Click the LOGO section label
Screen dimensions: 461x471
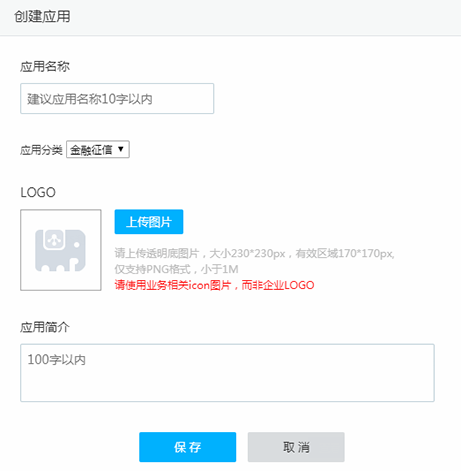pyautogui.click(x=38, y=192)
